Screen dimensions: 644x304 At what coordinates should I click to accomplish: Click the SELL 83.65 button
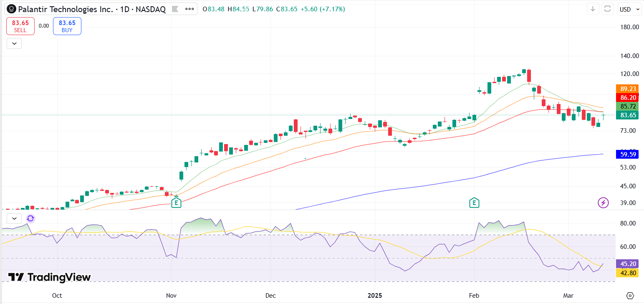pyautogui.click(x=20, y=26)
